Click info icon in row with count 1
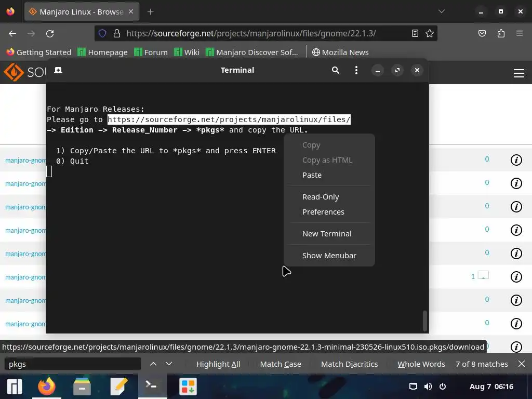This screenshot has width=532, height=399. (516, 277)
